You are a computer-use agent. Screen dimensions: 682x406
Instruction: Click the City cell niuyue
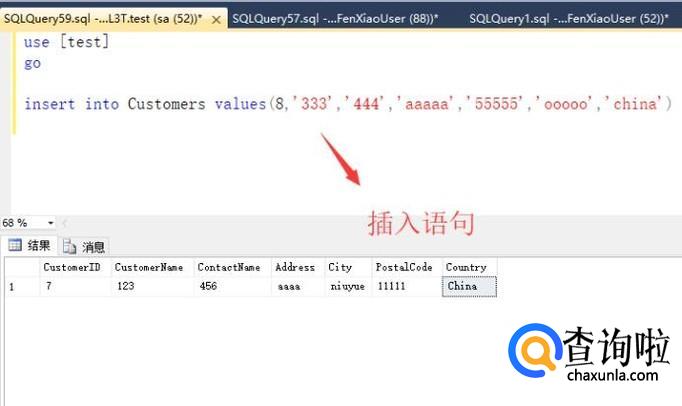click(348, 286)
